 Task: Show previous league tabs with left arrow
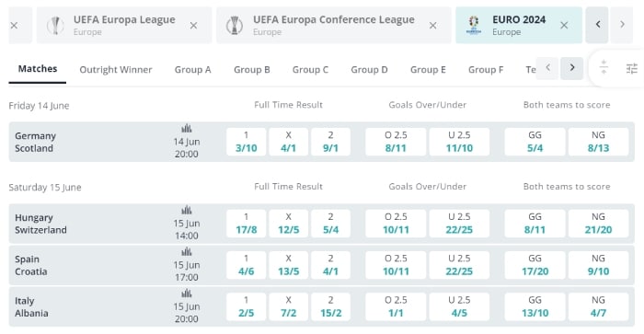click(x=597, y=25)
